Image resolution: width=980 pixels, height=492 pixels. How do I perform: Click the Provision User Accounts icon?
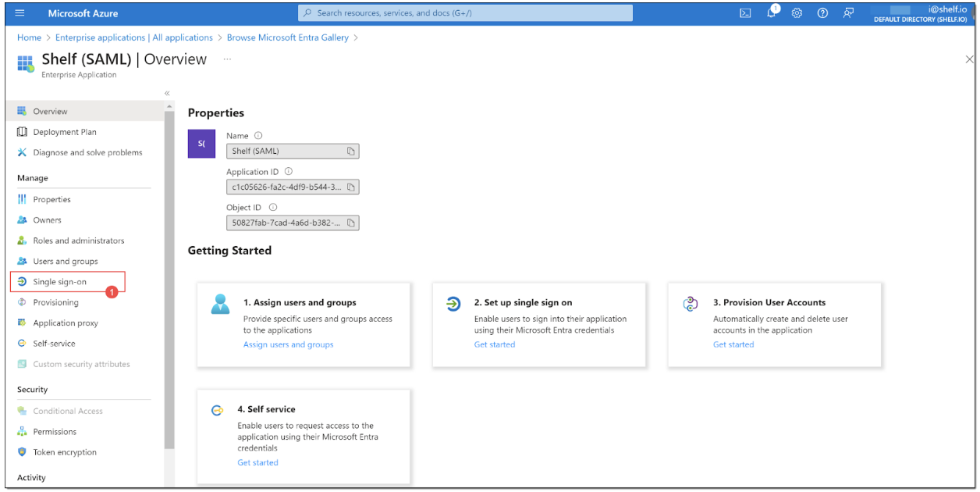click(x=690, y=304)
